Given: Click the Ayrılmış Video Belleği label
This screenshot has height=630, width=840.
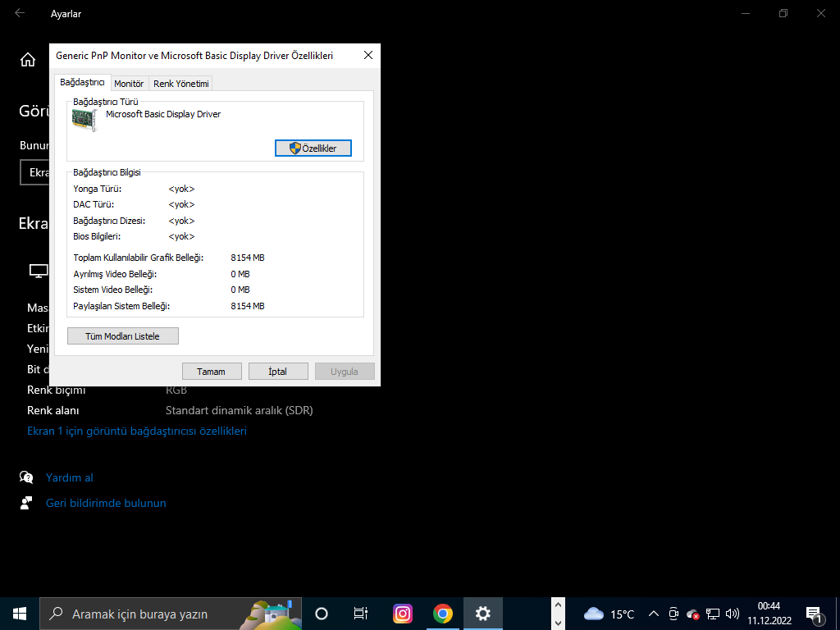Looking at the screenshot, I should pyautogui.click(x=115, y=274).
